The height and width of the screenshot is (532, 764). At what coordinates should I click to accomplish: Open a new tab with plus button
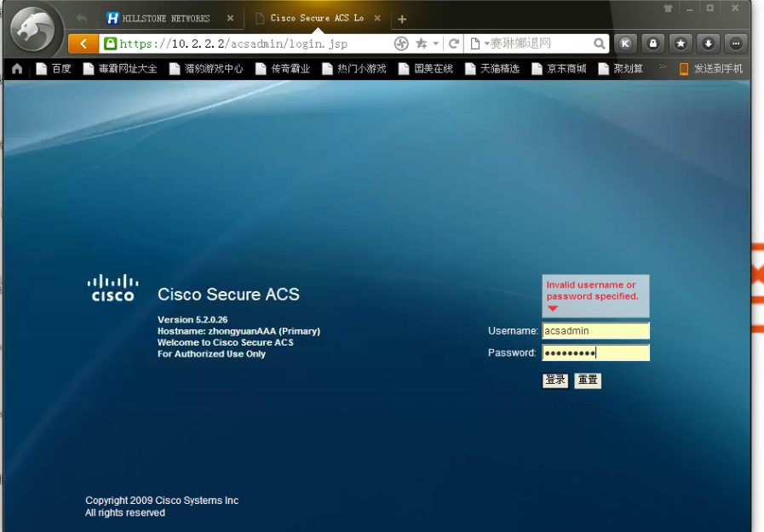(401, 19)
